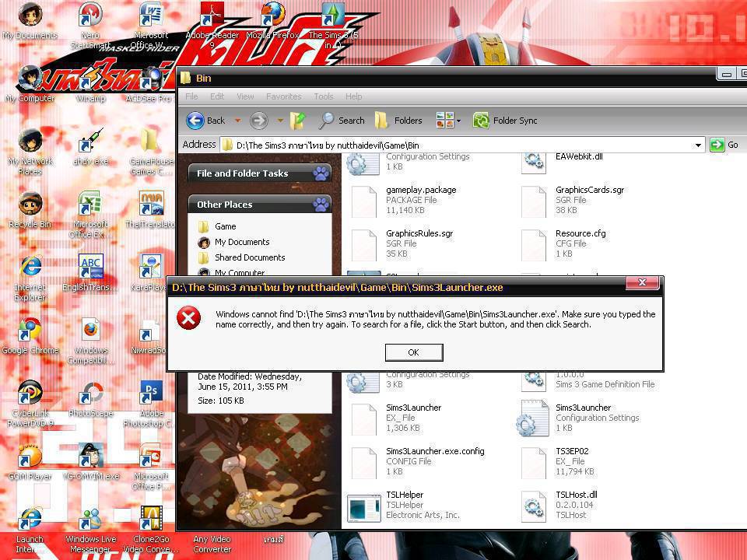Select The Sims 3 desktop shortcut
Viewport: 747px width, 560px height.
[334, 26]
